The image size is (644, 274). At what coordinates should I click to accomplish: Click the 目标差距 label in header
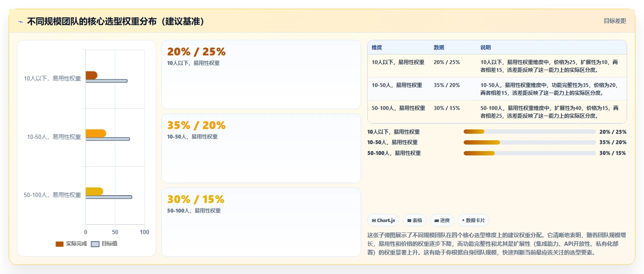pos(615,21)
